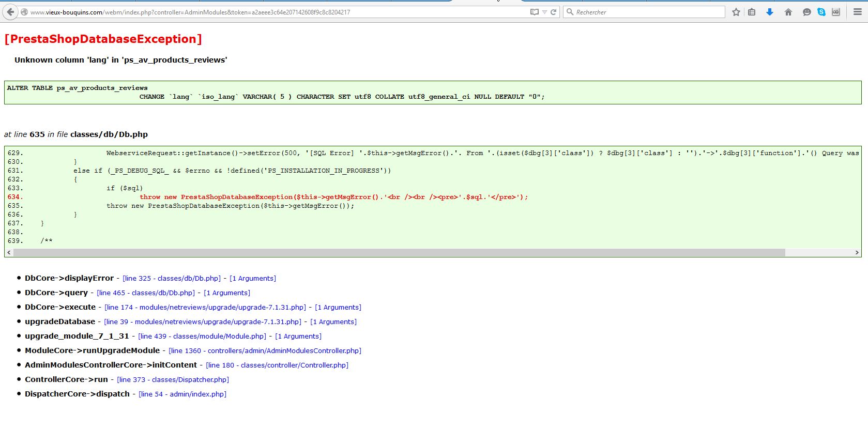
Task: Click the CHANGE `lang` `iso_lang` SQL line
Action: pyautogui.click(x=342, y=97)
